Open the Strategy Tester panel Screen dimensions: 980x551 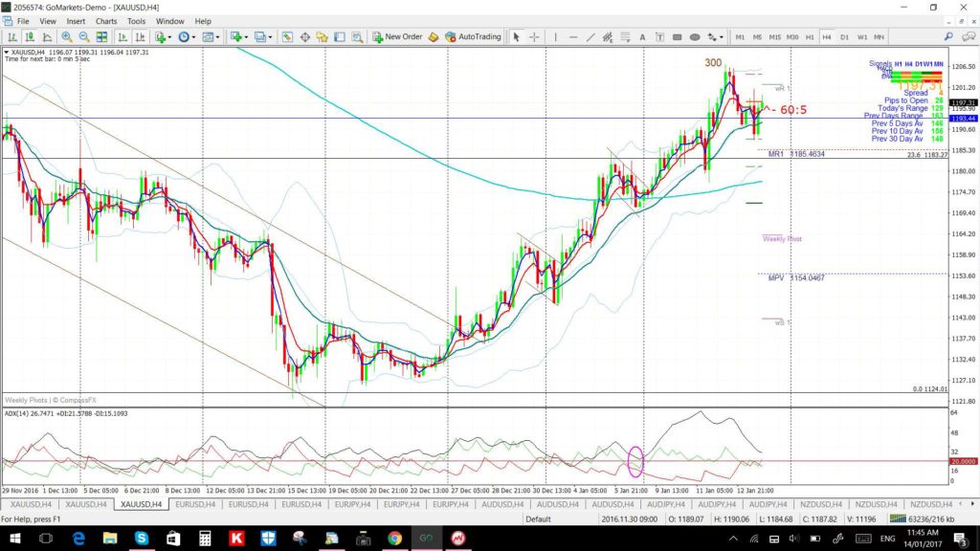pyautogui.click(x=357, y=37)
